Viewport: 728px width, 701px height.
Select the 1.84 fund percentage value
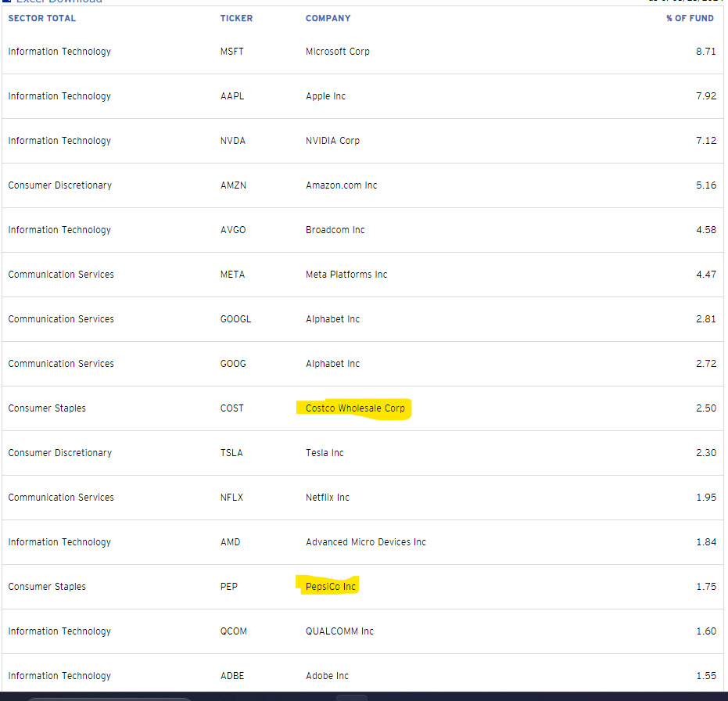point(705,542)
